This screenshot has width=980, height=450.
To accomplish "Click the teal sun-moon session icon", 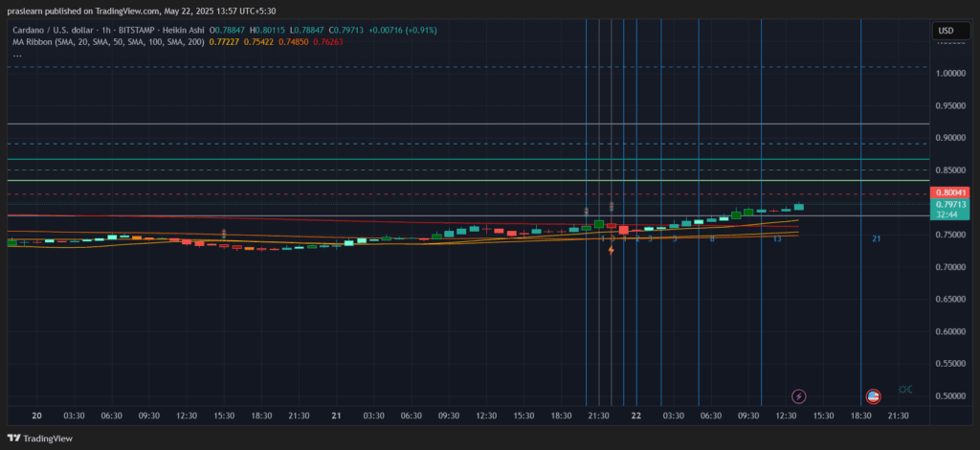I will (x=905, y=390).
